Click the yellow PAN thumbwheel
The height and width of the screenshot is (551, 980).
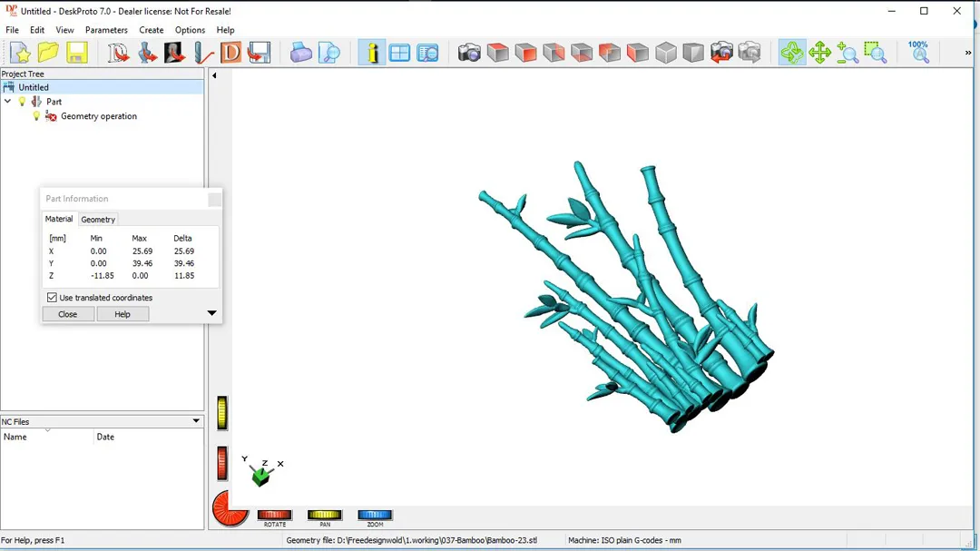pos(324,515)
